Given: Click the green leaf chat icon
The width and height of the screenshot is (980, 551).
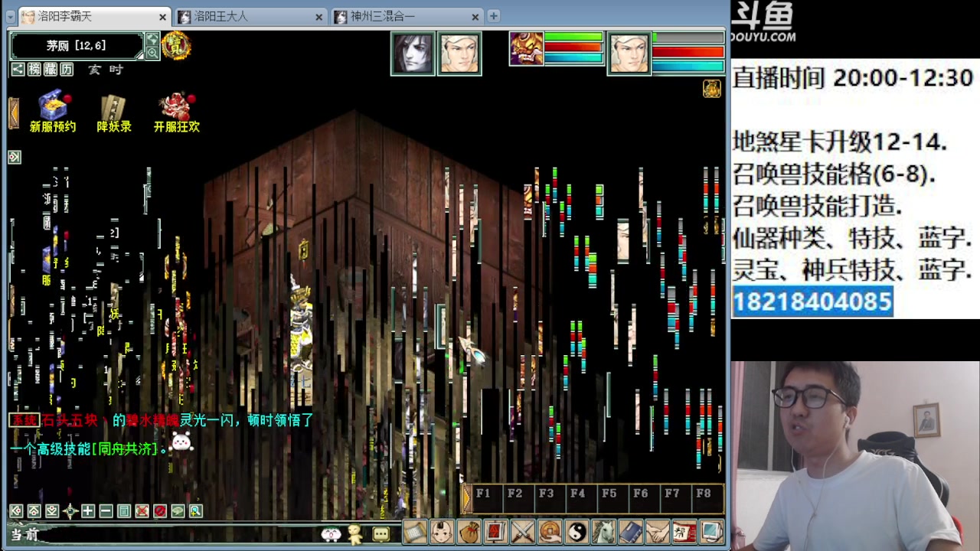Looking at the screenshot, I should [178, 511].
